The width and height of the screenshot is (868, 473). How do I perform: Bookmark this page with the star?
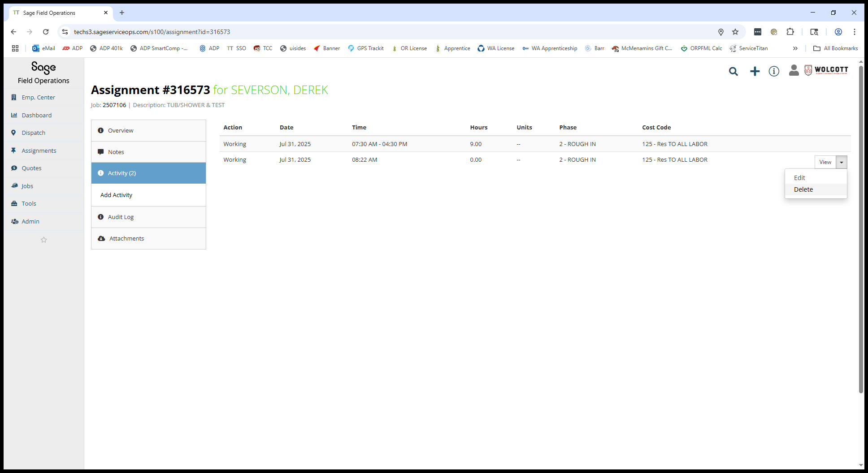(x=735, y=32)
